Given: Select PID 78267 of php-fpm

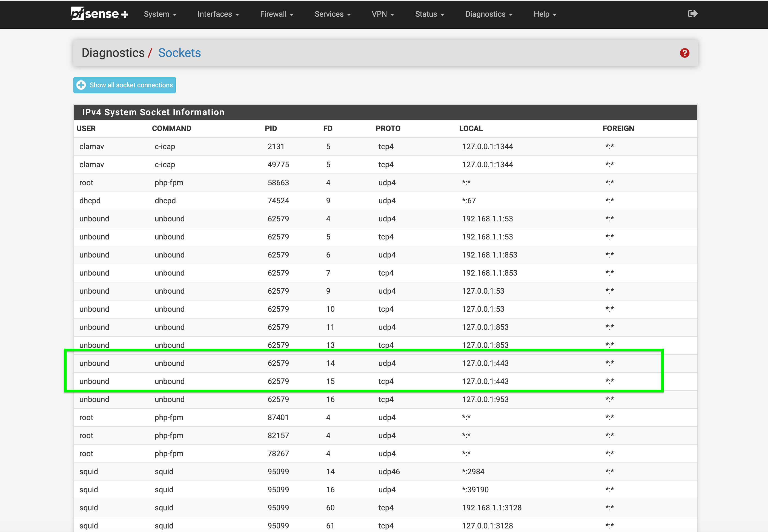Looking at the screenshot, I should pos(278,453).
